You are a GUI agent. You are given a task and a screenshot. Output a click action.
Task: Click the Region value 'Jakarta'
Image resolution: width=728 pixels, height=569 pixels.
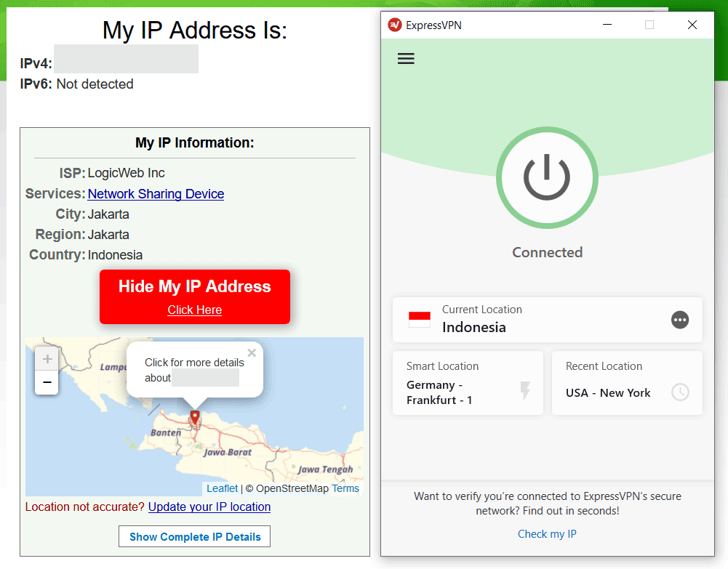(108, 235)
